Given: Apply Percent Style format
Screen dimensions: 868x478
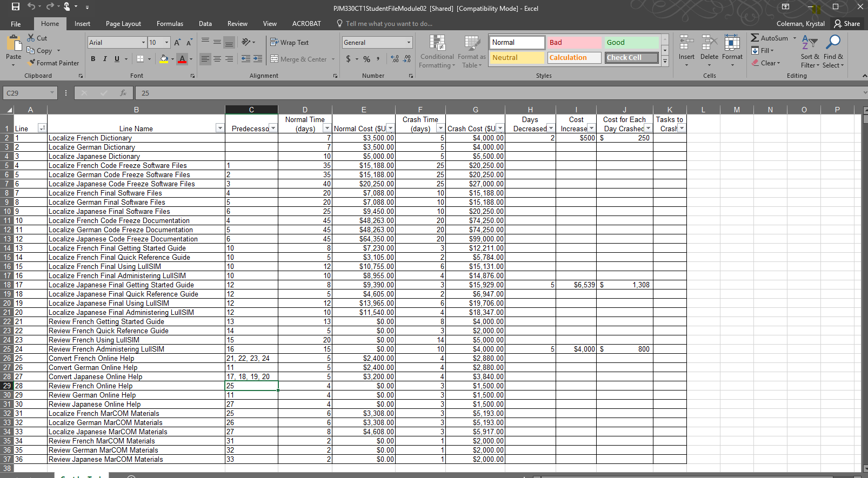Looking at the screenshot, I should point(366,59).
